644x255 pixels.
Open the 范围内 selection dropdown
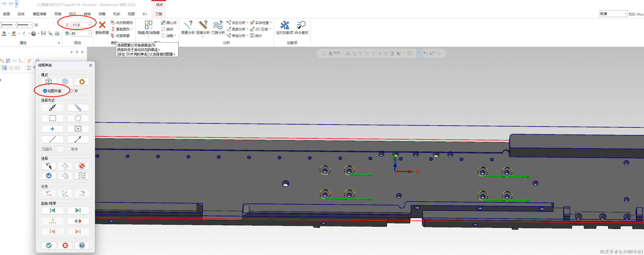[53, 149]
